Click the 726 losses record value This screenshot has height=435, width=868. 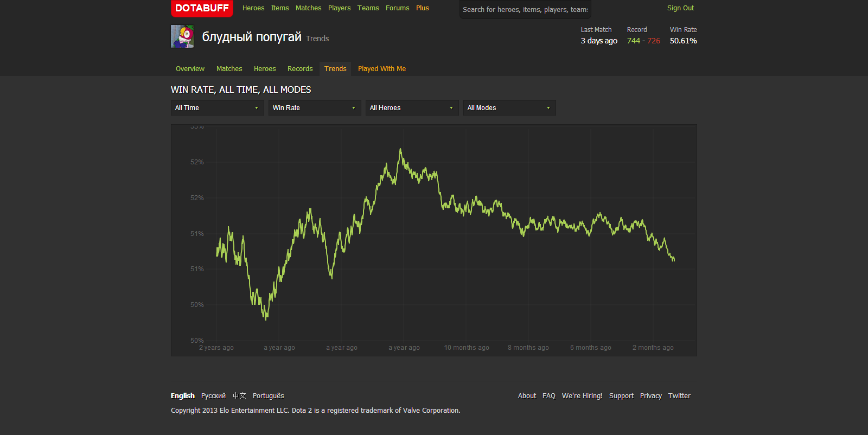[x=654, y=41]
